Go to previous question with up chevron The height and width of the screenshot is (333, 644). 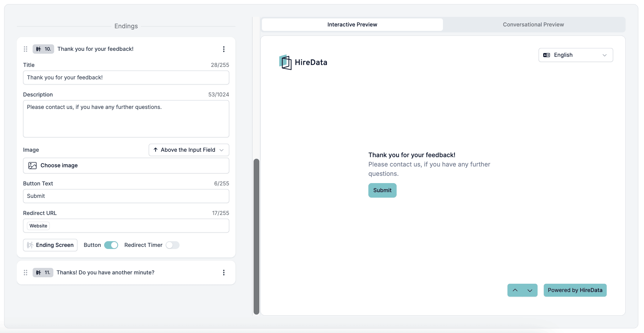pos(515,290)
